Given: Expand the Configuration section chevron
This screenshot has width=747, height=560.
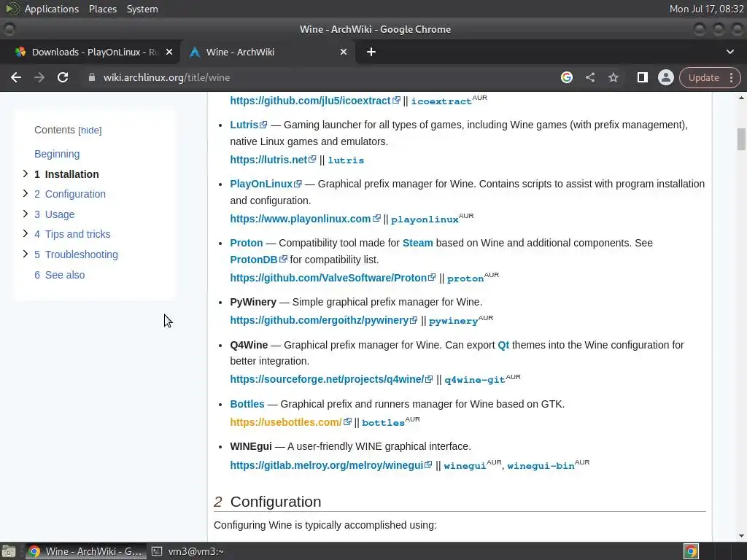Looking at the screenshot, I should [x=26, y=193].
